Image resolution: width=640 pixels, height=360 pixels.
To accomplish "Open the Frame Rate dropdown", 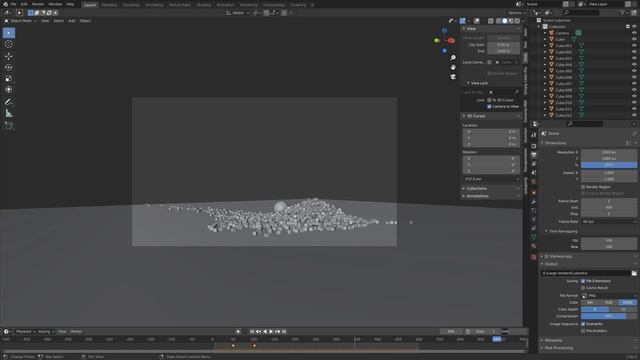I will [609, 222].
